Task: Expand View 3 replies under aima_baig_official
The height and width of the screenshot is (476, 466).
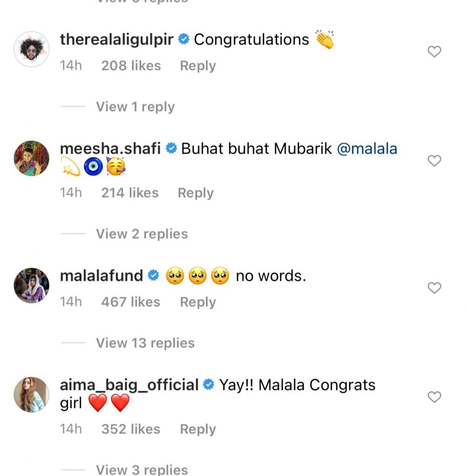Action: 142,469
